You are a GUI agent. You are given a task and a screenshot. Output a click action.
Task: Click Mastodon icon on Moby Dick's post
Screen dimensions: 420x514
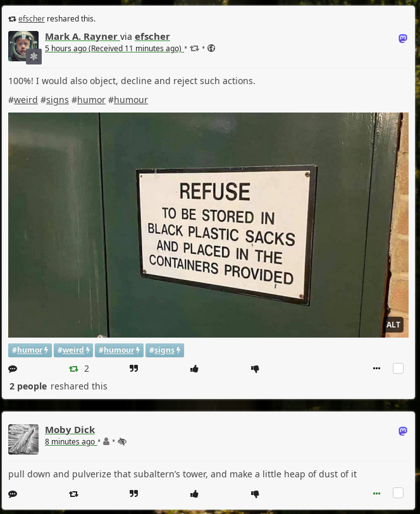(403, 431)
